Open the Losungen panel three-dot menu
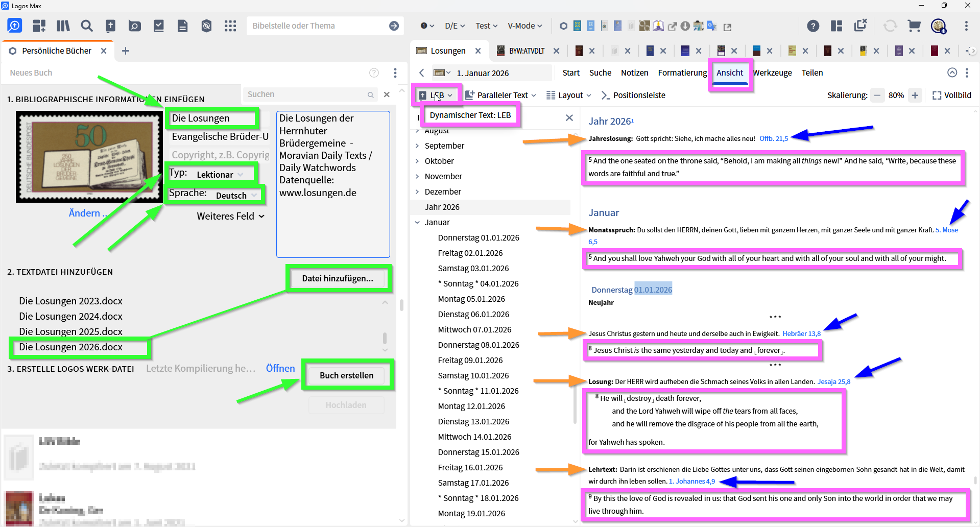The width and height of the screenshot is (980, 527). (x=967, y=73)
